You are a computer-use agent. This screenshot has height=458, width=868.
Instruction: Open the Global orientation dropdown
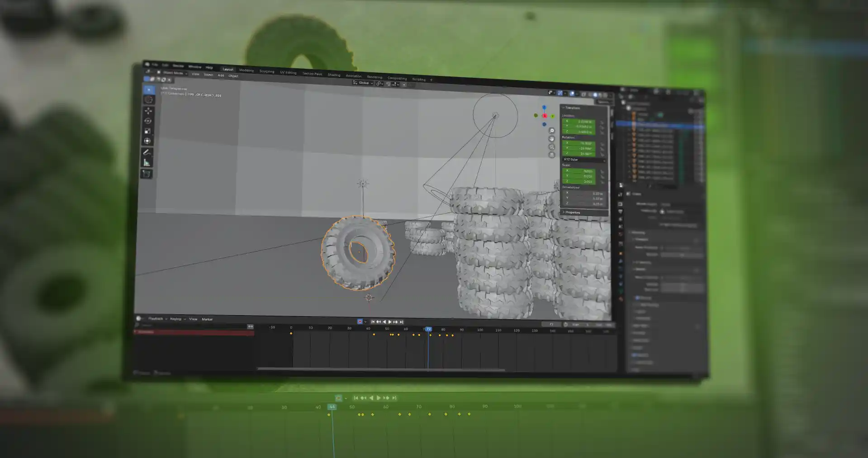[x=363, y=83]
